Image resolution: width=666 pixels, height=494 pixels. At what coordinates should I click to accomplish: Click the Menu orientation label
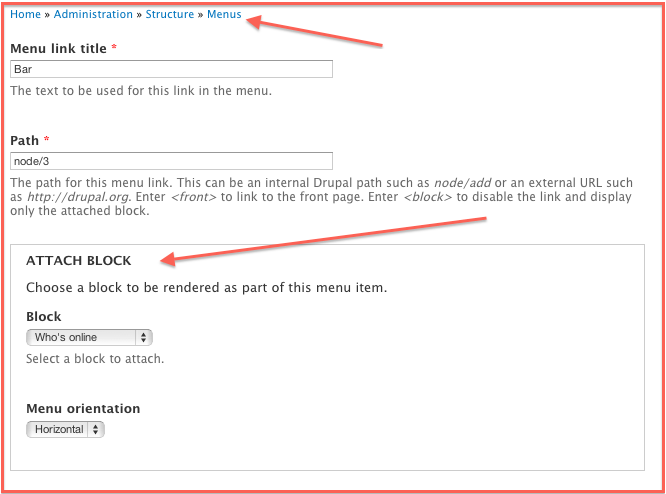click(83, 409)
